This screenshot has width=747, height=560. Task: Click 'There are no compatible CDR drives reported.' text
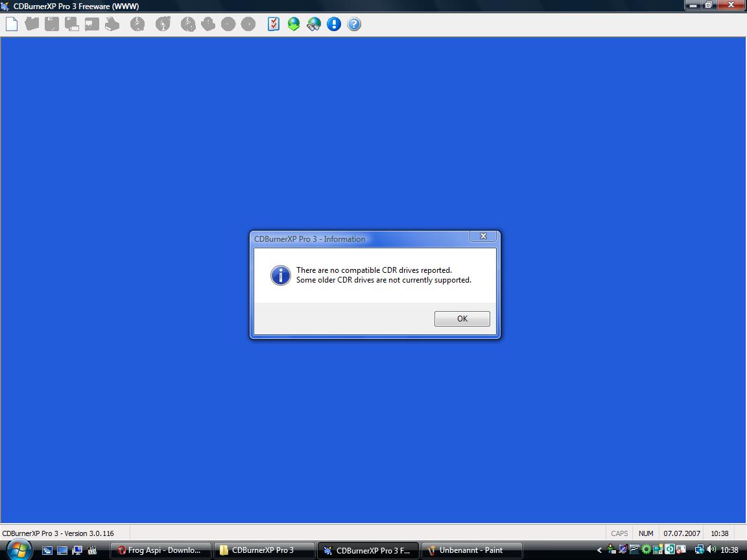tap(374, 270)
